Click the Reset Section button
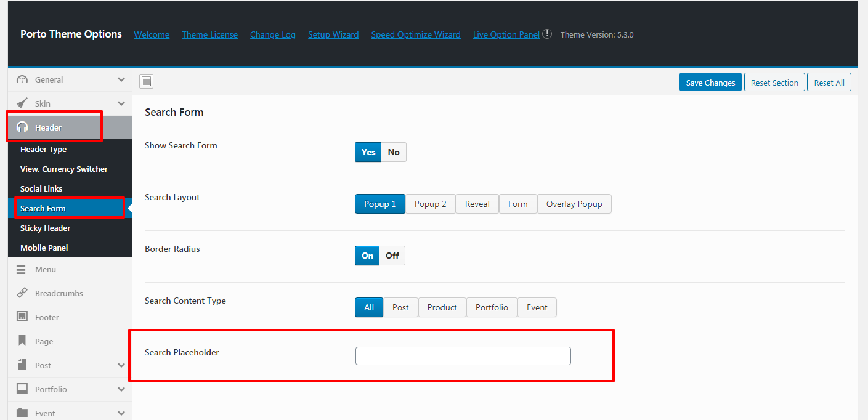The width and height of the screenshot is (868, 420). [x=774, y=82]
